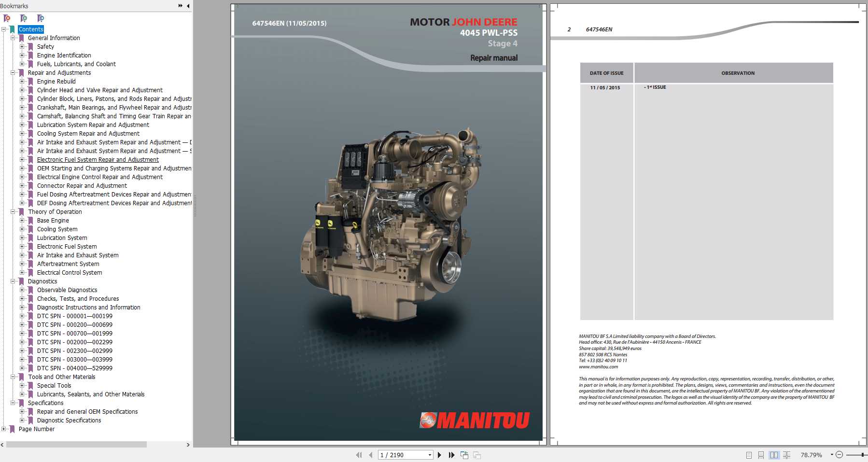Viewport: 868px width, 462px height.
Task: Collapse the Specifications section
Action: 13,403
